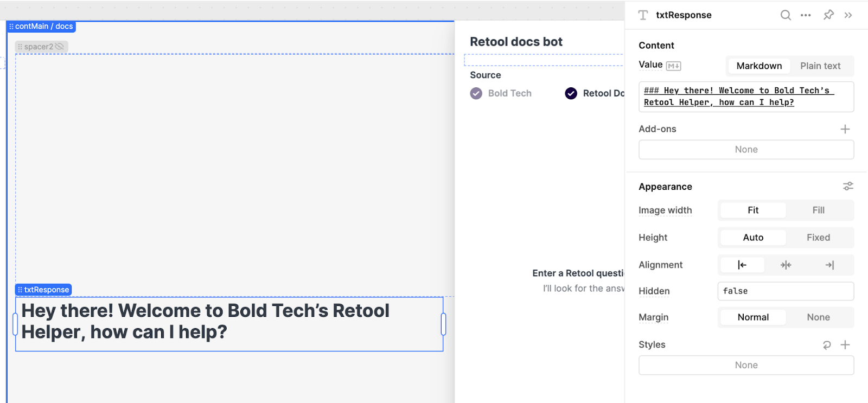Click the markdown badge beside Value
This screenshot has height=403, width=868.
pos(673,66)
